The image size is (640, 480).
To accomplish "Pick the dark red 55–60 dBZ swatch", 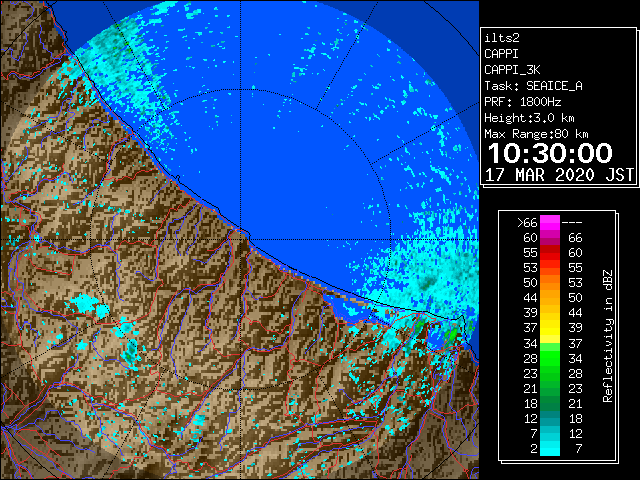I will pyautogui.click(x=550, y=253).
